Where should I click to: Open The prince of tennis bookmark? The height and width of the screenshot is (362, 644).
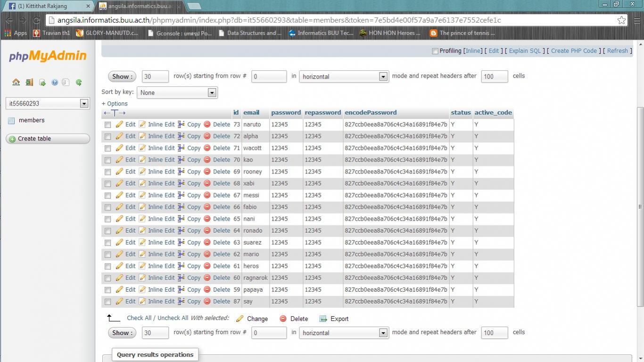(462, 33)
